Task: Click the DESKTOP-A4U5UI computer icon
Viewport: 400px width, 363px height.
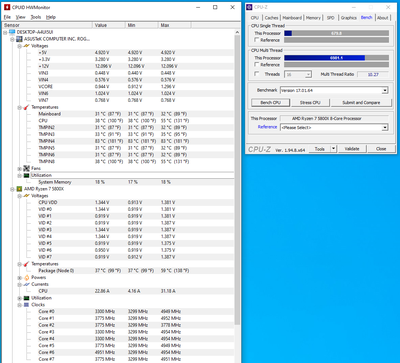Action: click(12, 32)
